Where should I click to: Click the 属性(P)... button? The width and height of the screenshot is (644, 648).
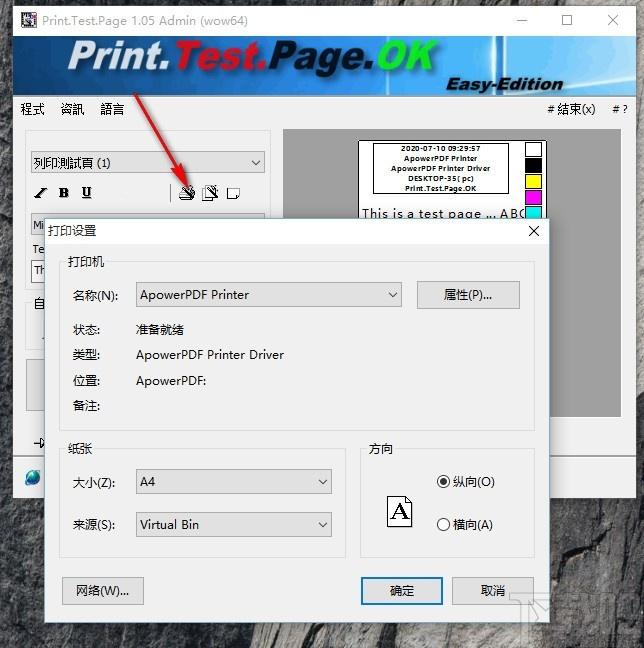point(468,295)
